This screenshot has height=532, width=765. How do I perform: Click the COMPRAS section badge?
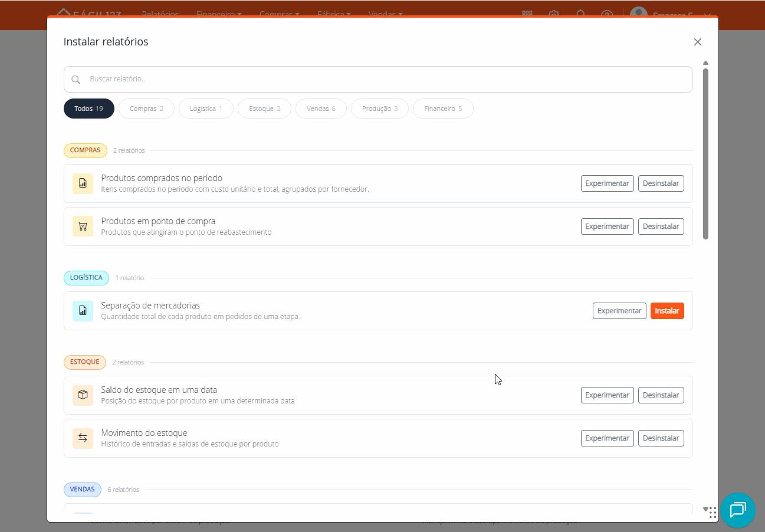click(x=86, y=150)
